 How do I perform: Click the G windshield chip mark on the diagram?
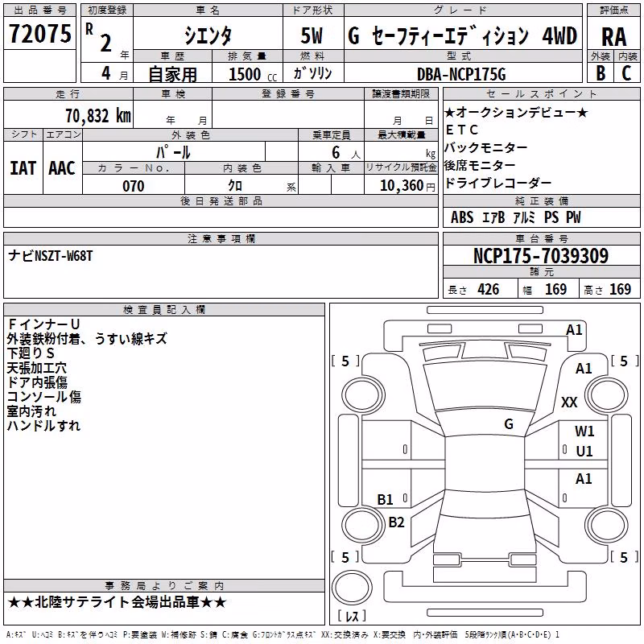509,423
